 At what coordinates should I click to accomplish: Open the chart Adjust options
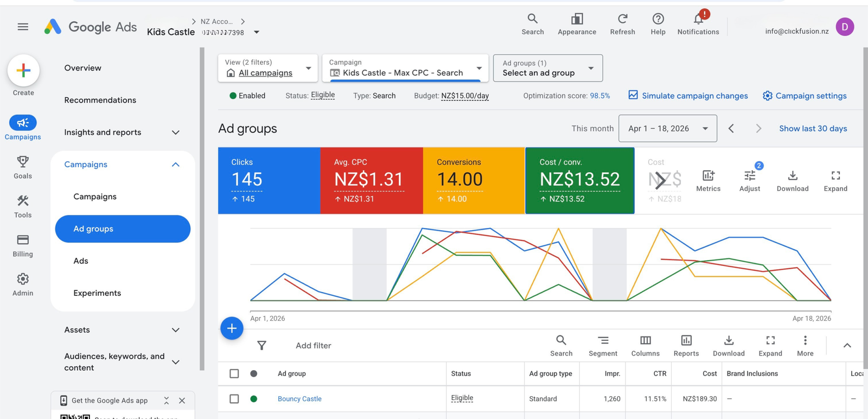click(x=750, y=181)
